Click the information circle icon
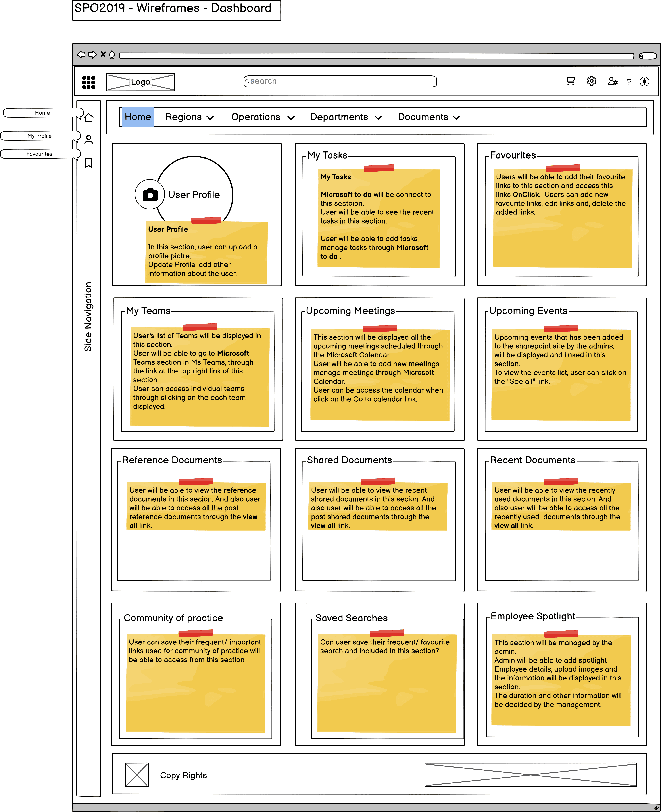Image resolution: width=661 pixels, height=812 pixels. coord(644,81)
